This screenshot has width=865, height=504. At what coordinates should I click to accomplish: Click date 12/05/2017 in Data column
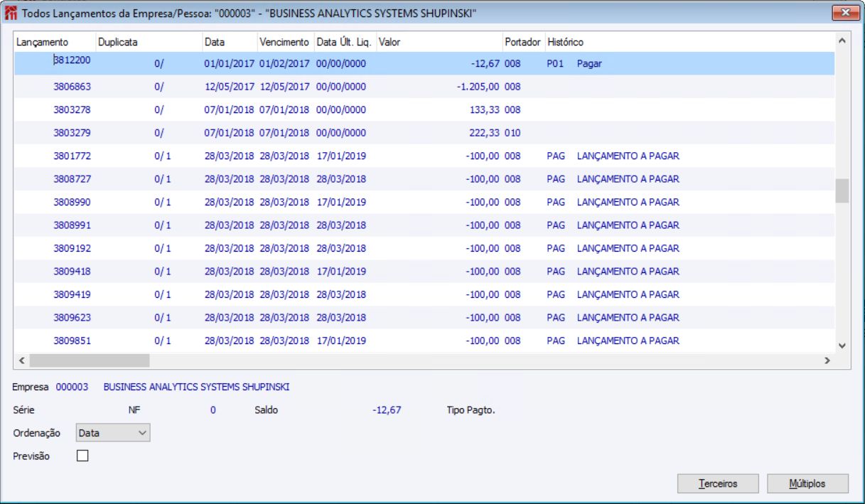229,87
